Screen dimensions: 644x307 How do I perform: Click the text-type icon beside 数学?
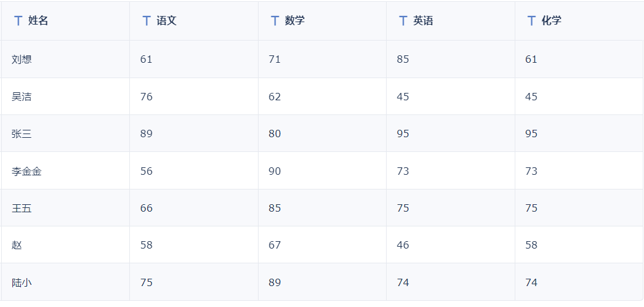(275, 21)
